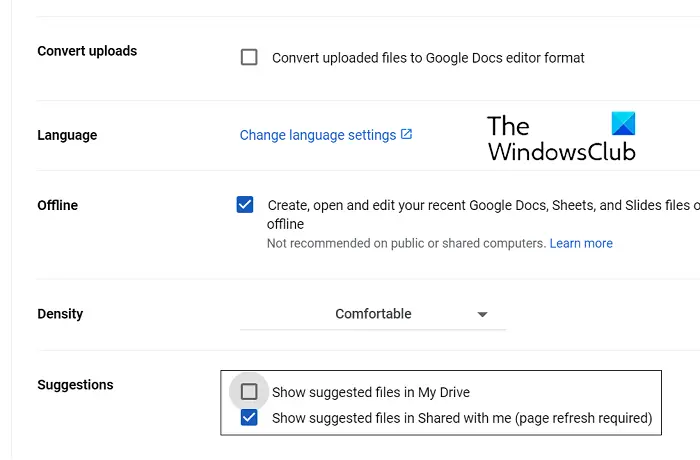Tick the My Drive suggested files checkbox
Viewport: 700px width, 460px height.
249,392
